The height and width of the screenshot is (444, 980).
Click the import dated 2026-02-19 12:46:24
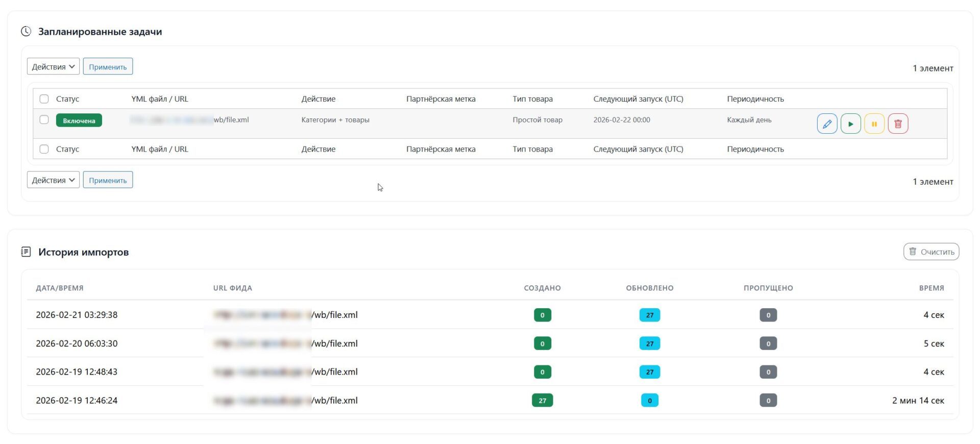[x=77, y=401]
